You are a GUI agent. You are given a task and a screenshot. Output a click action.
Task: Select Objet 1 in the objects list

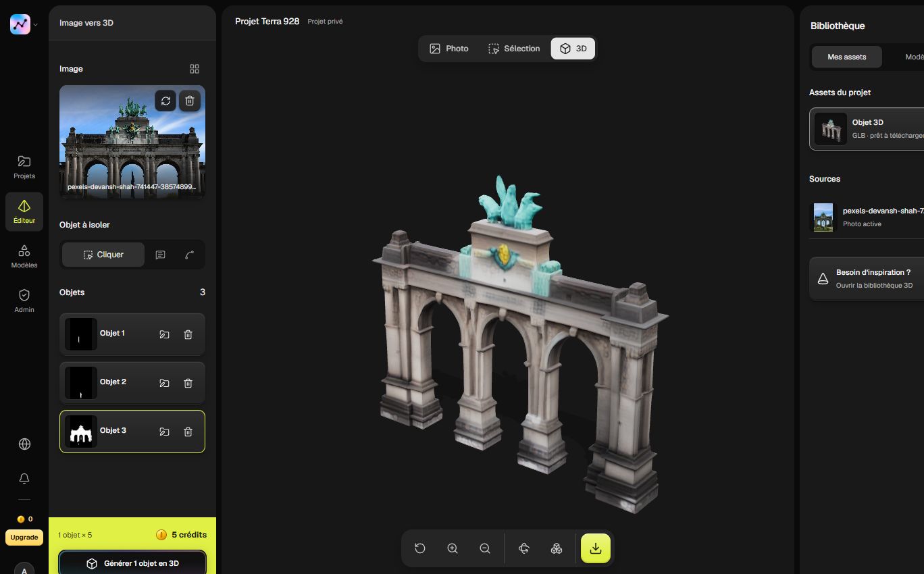click(132, 334)
